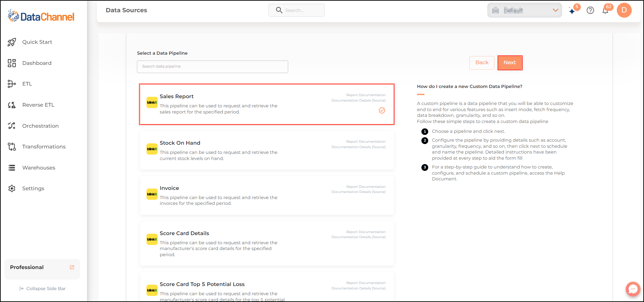The width and height of the screenshot is (644, 302).
Task: Select Score Card Top 5 Potential Loss card
Action: 267,287
